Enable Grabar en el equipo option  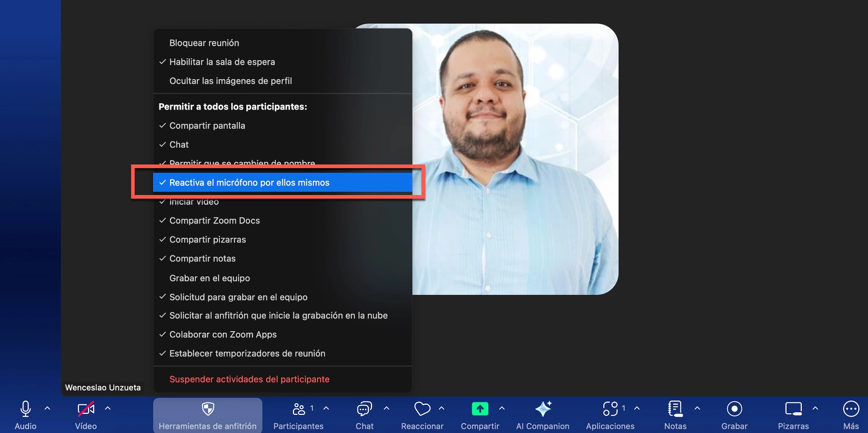pyautogui.click(x=210, y=278)
